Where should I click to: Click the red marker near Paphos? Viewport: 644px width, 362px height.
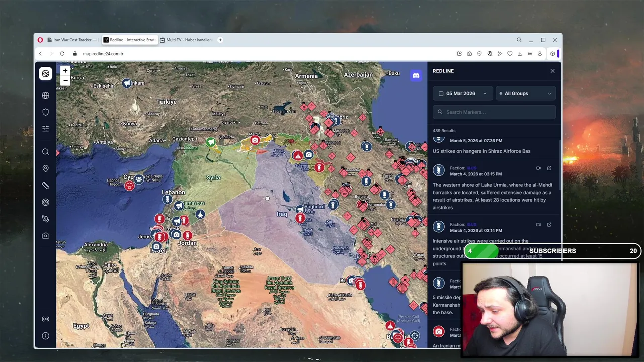(129, 186)
